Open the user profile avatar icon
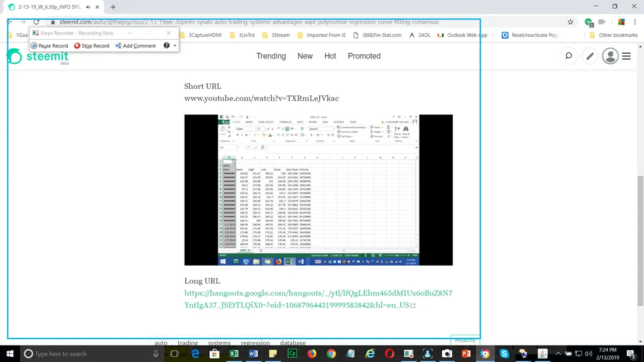The height and width of the screenshot is (362, 644). click(610, 56)
